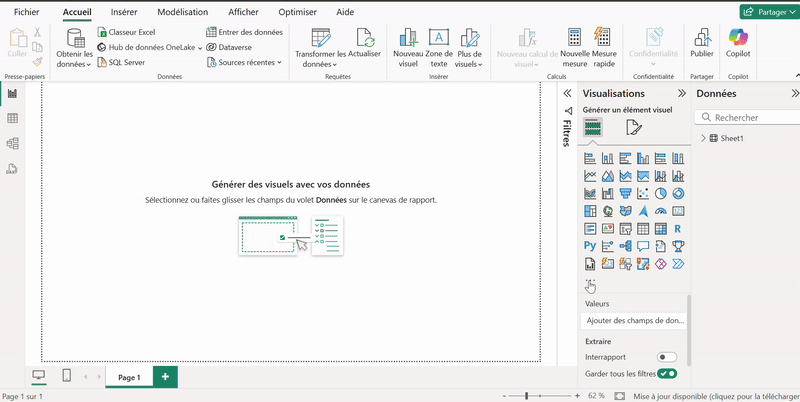
Task: Toggle the Interrapport switch
Action: [x=666, y=357]
